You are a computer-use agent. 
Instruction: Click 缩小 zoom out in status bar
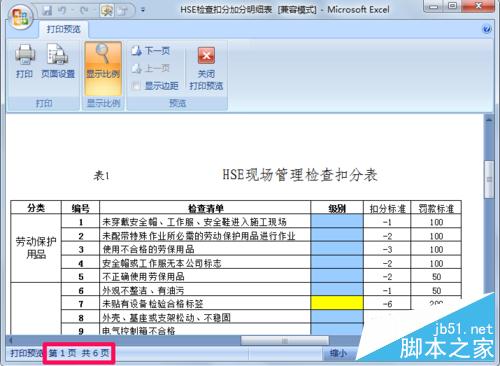tap(338, 354)
